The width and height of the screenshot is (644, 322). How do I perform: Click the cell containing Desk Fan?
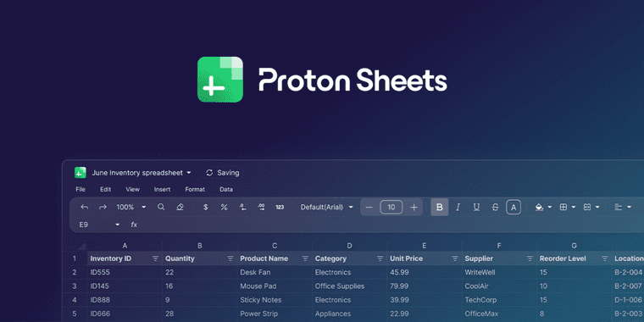(x=275, y=272)
